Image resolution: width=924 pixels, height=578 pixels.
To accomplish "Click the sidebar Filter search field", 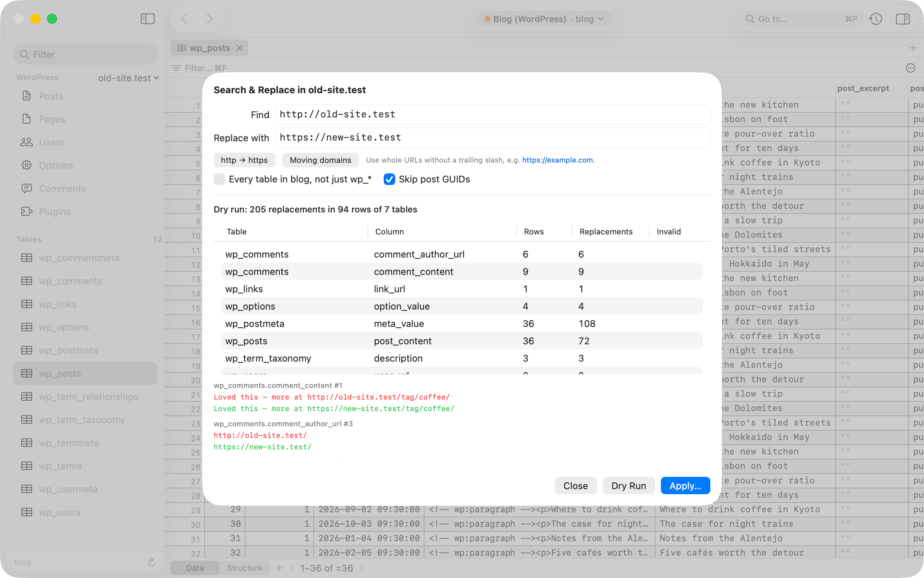I will coord(85,54).
